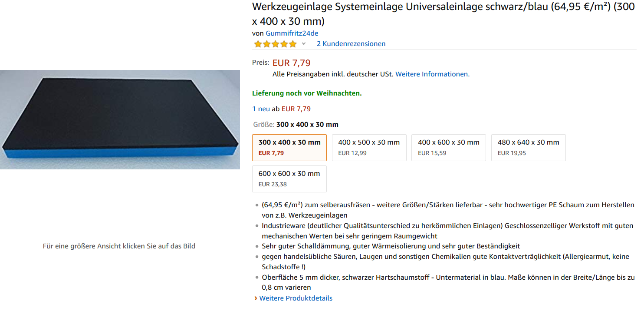Viewport: 644px width, 314px height.
Task: Expand Weitere Produktdetails
Action: 296,298
